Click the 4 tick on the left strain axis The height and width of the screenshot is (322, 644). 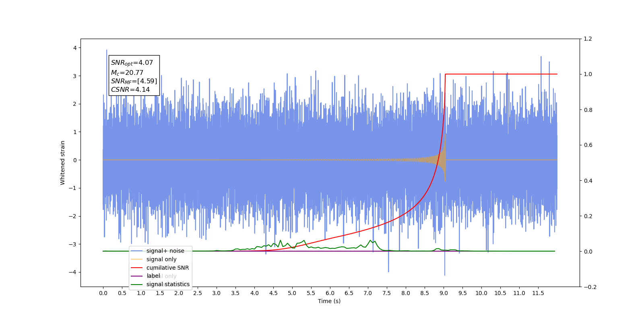pos(75,48)
